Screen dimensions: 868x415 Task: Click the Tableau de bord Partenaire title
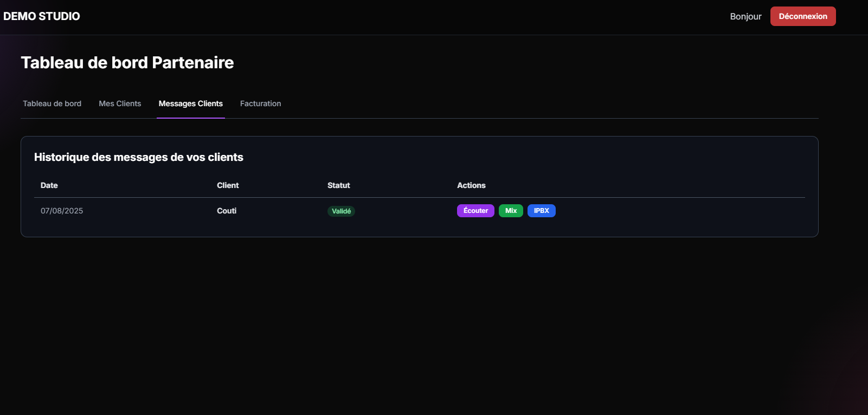(x=127, y=63)
